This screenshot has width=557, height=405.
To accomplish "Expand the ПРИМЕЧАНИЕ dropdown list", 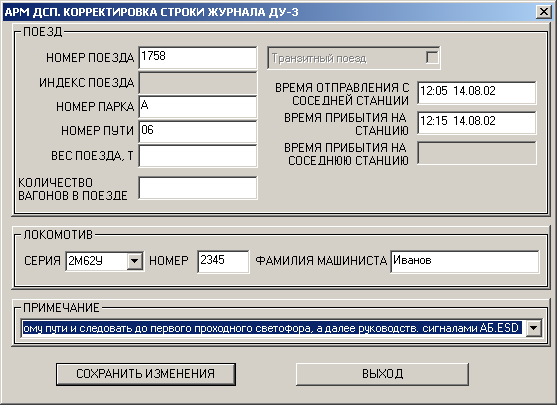I will click(x=534, y=328).
